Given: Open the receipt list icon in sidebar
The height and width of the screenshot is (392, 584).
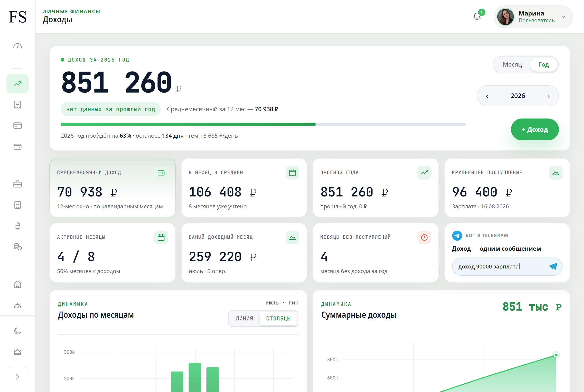Looking at the screenshot, I should 18,105.
